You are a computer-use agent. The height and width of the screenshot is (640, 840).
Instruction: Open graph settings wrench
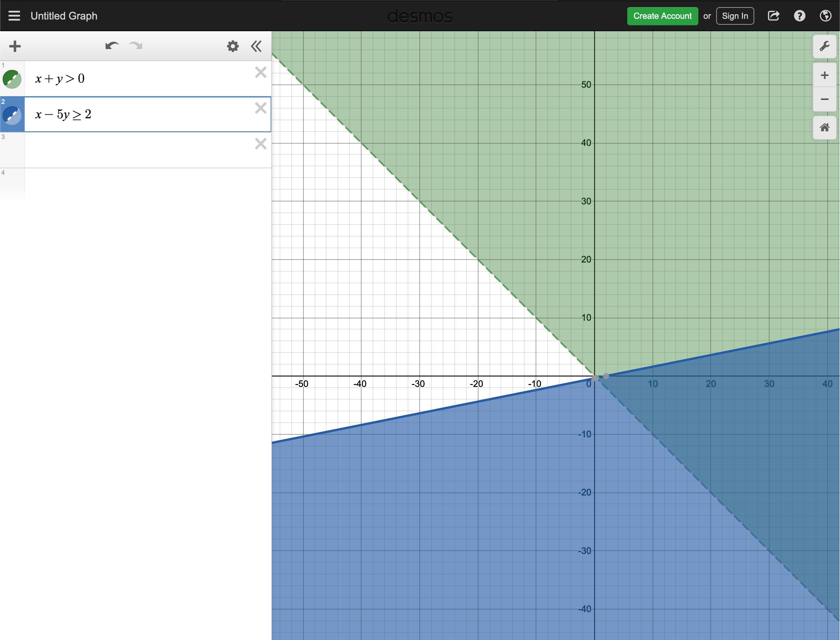824,46
